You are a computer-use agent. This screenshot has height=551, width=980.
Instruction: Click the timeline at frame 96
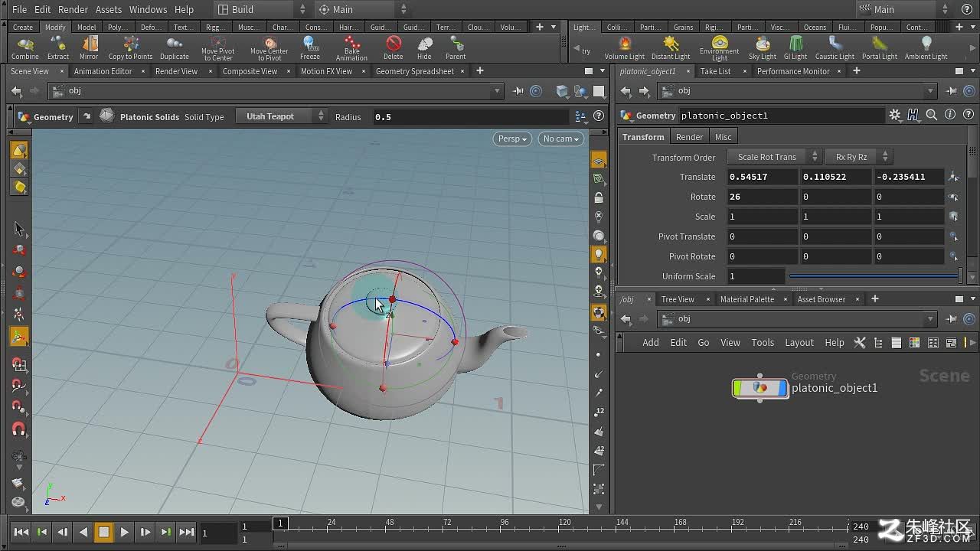(x=505, y=527)
